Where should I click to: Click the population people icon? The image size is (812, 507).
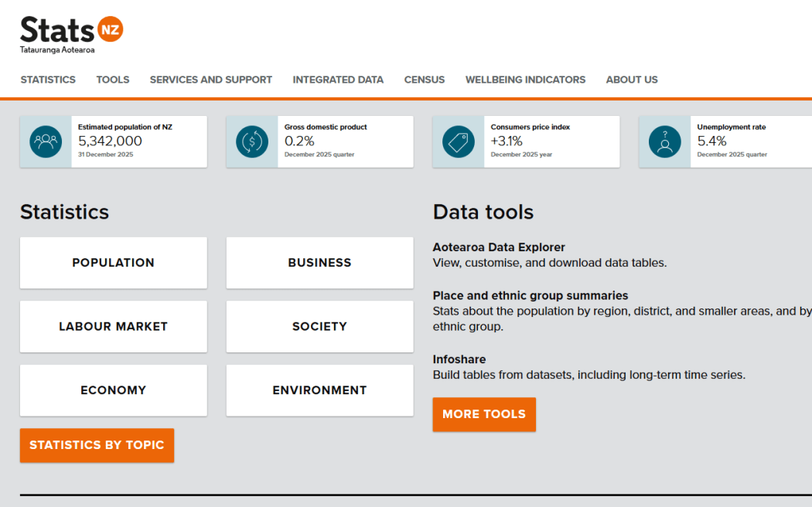coord(46,141)
